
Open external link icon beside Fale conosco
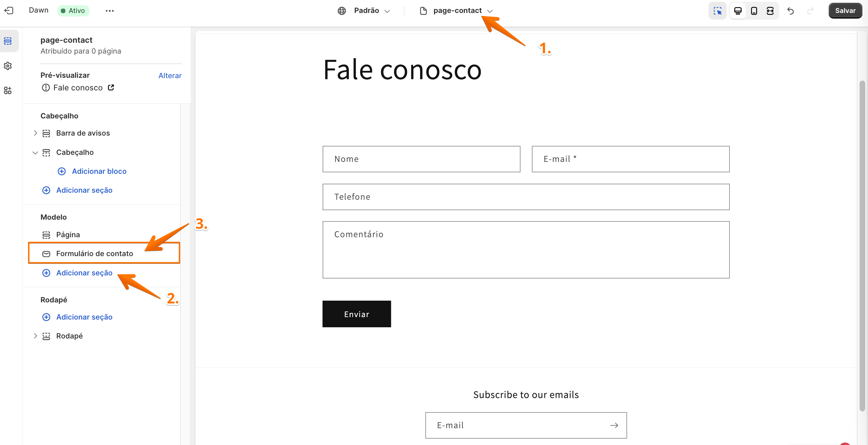tap(111, 88)
